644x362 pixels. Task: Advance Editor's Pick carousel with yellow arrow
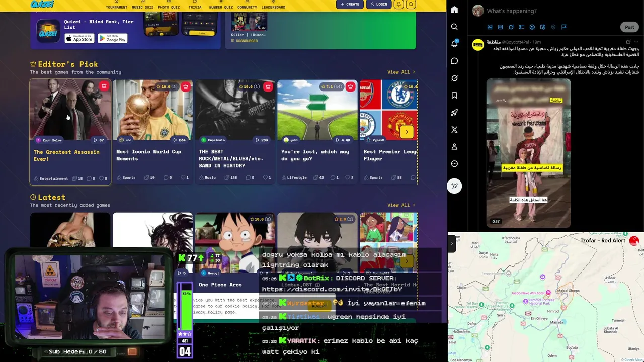point(407,132)
